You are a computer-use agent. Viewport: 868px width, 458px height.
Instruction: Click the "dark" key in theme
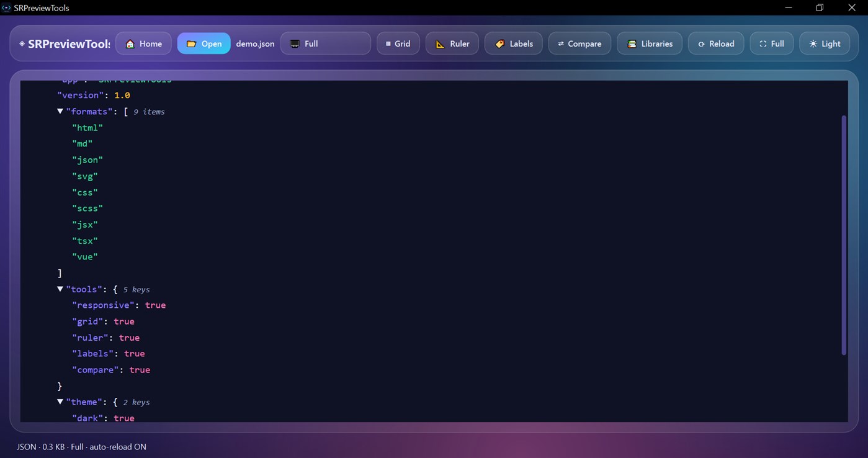tap(87, 418)
